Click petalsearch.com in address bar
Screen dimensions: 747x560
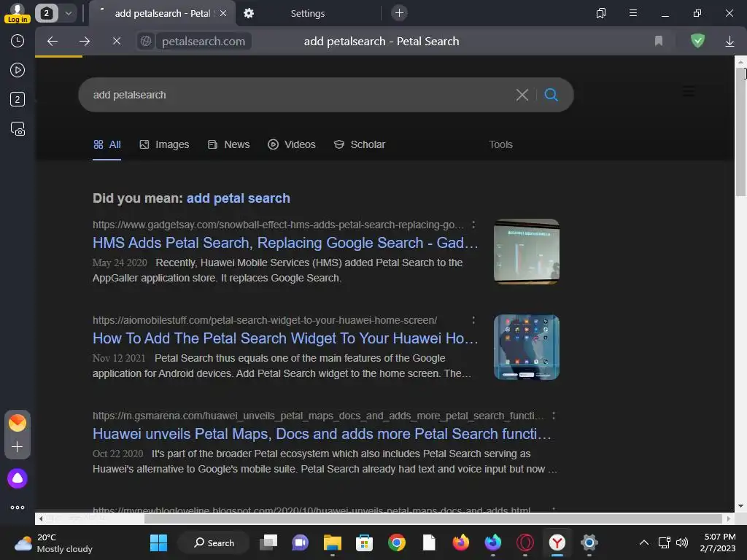click(x=204, y=42)
